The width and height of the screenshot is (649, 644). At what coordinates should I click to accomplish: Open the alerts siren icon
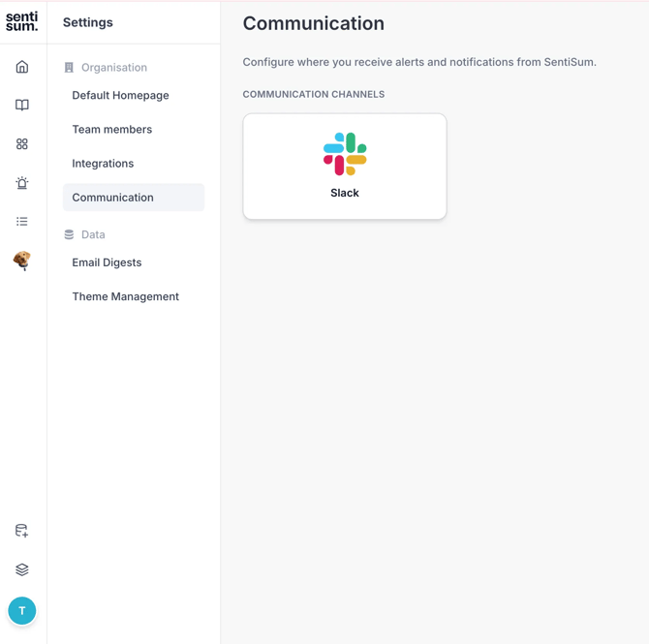pos(22,183)
